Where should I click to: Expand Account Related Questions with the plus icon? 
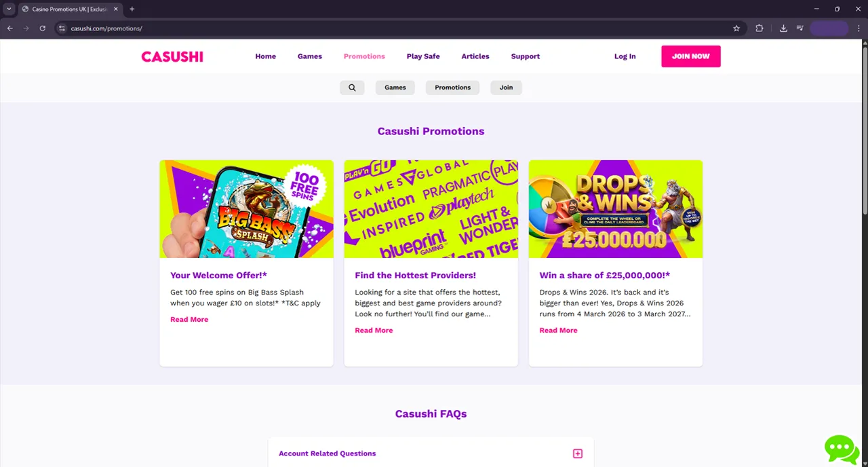point(578,453)
